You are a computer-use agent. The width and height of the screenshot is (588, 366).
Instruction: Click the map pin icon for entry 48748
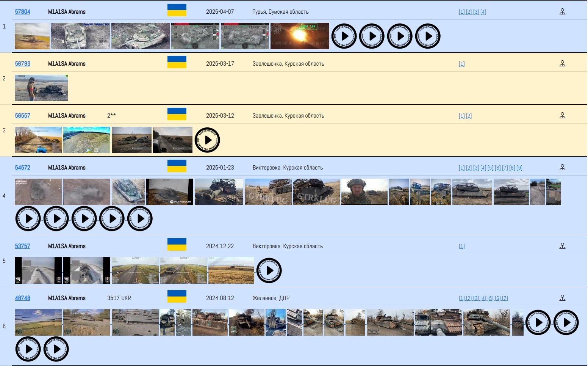pos(562,298)
